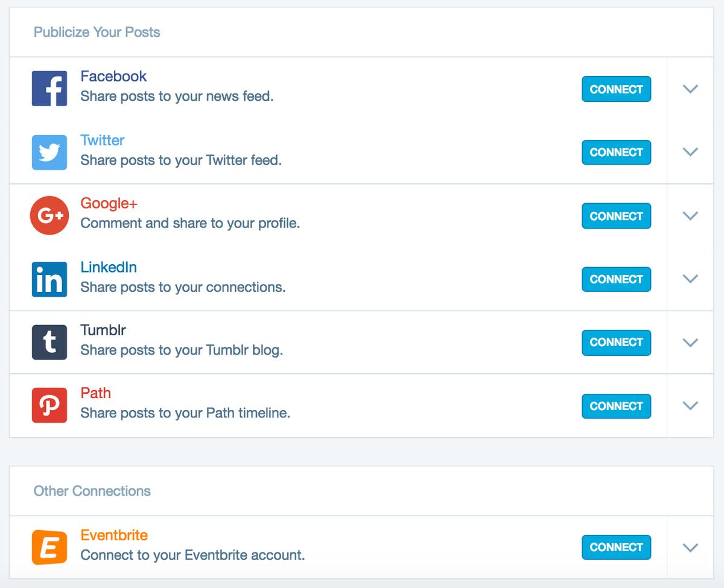This screenshot has width=724, height=588.
Task: Click the orange Eventbrite icon
Action: [49, 547]
